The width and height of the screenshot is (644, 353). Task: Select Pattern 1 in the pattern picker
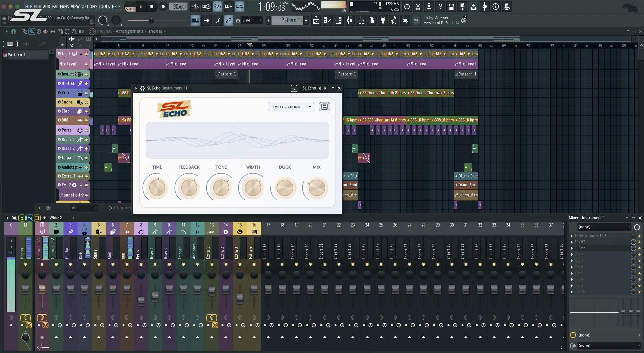point(26,55)
